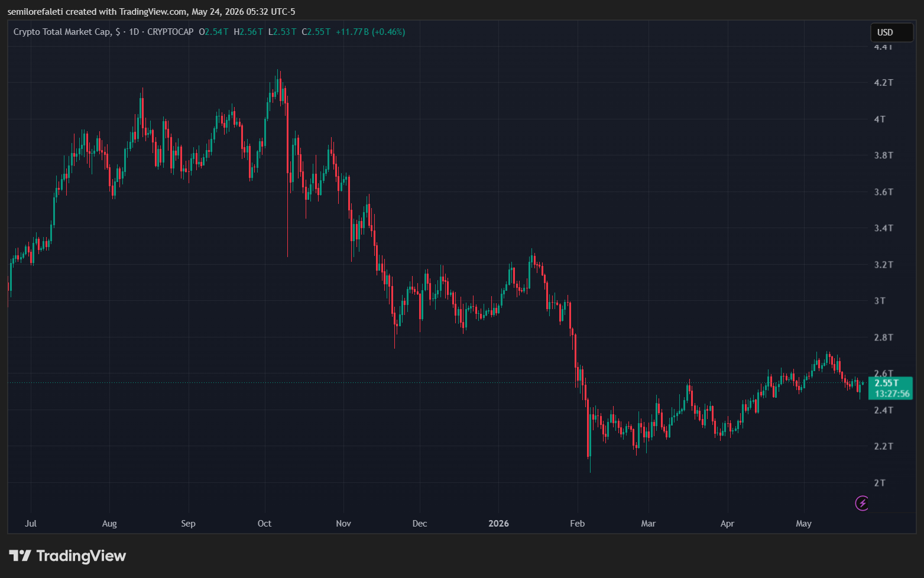Click the 4T price axis label
This screenshot has width=924, height=578.
(x=880, y=119)
